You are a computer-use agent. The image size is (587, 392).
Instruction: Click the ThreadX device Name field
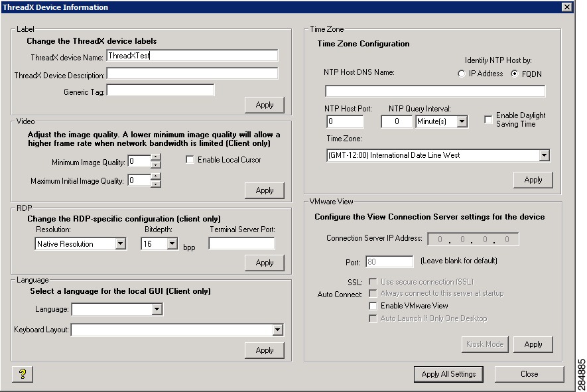pyautogui.click(x=192, y=56)
